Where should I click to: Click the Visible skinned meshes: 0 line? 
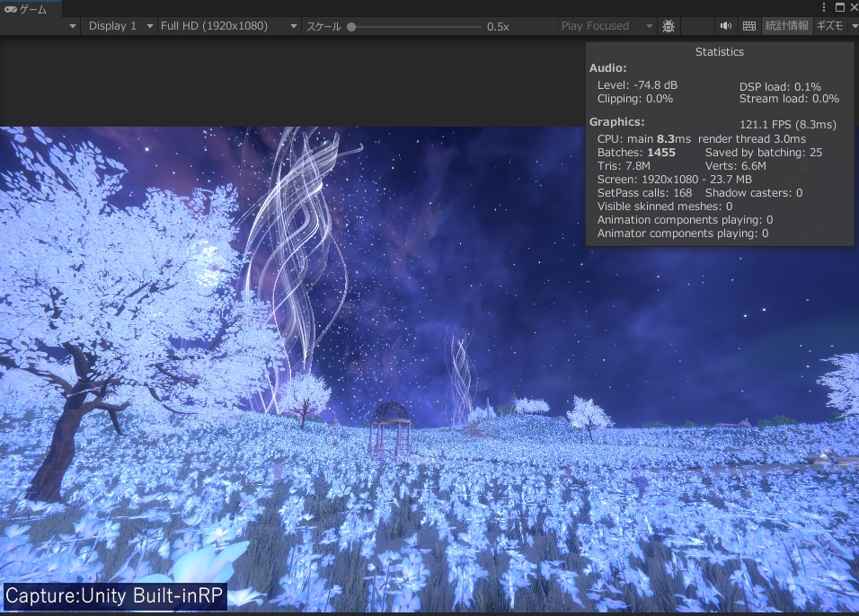tap(665, 206)
